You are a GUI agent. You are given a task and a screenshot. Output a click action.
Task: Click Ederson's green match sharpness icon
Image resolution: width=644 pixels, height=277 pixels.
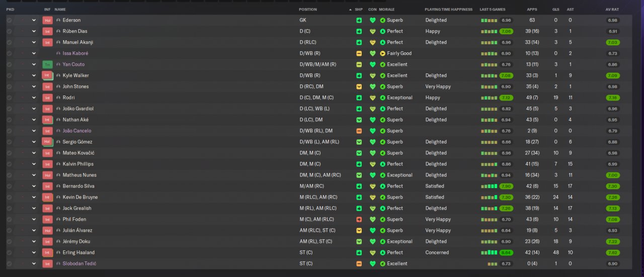359,20
